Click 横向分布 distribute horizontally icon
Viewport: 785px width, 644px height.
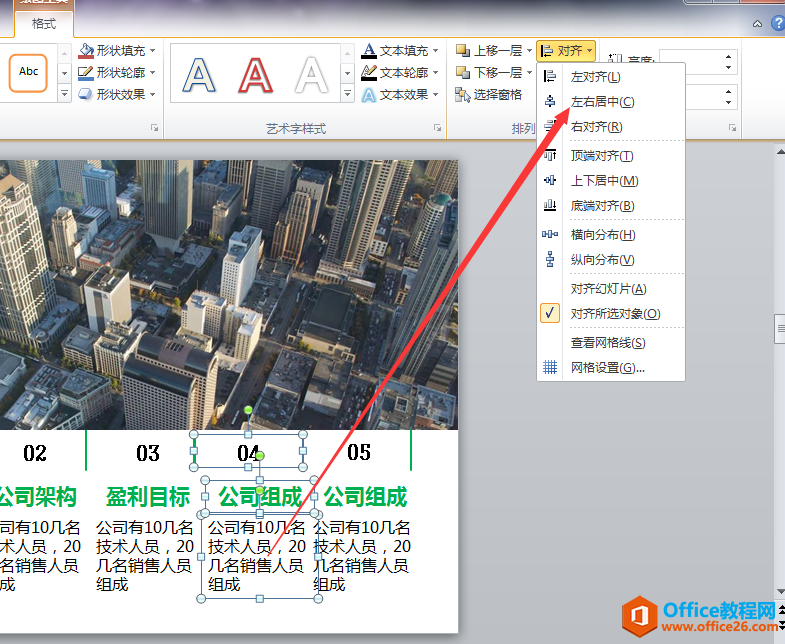(x=550, y=235)
